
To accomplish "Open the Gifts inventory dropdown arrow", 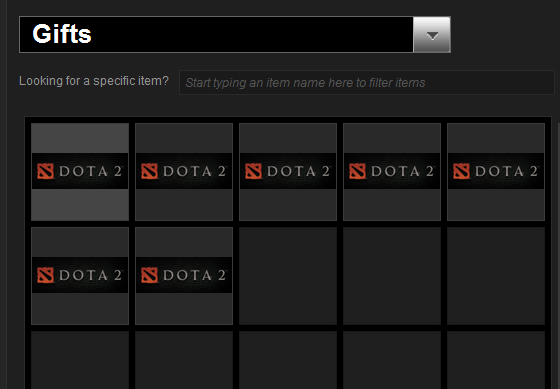I will tap(432, 35).
